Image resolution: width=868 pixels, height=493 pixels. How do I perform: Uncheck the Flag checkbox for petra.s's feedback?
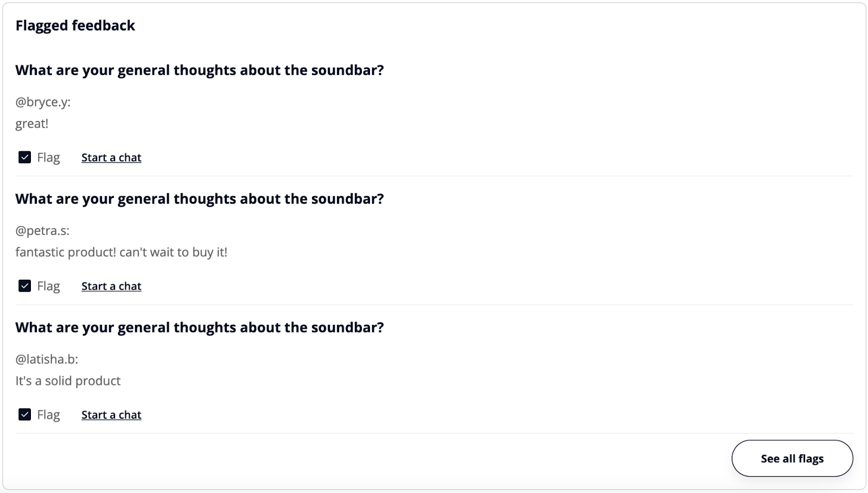(x=24, y=286)
